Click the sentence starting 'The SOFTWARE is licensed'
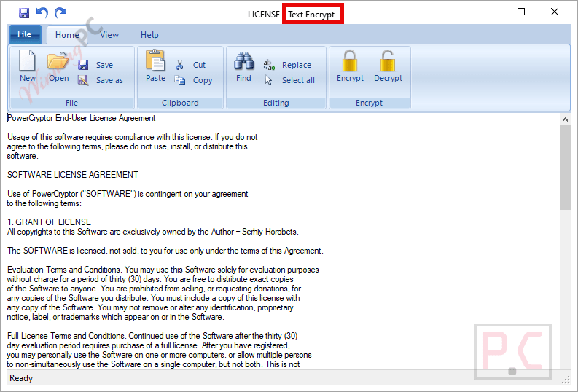The image size is (578, 392). (165, 251)
